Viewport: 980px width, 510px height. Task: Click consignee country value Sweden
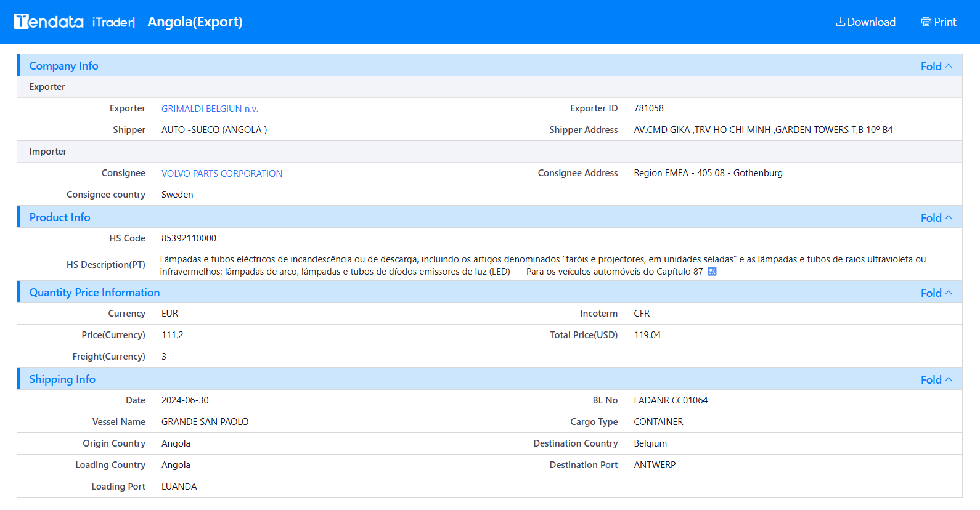(x=177, y=195)
